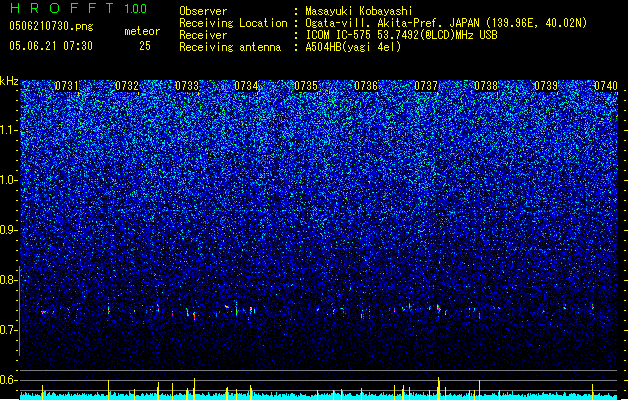Click the 0.7 kHz axis label

[x=9, y=330]
